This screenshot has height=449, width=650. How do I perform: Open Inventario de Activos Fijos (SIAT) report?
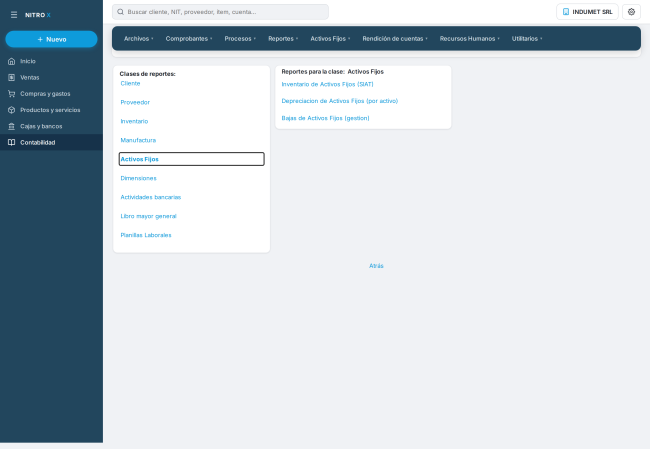pyautogui.click(x=327, y=84)
